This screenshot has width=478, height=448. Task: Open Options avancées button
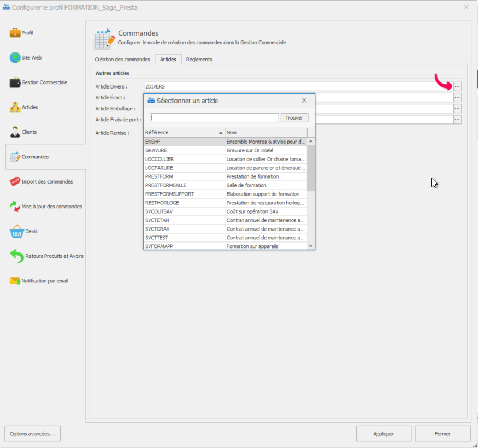pyautogui.click(x=32, y=434)
